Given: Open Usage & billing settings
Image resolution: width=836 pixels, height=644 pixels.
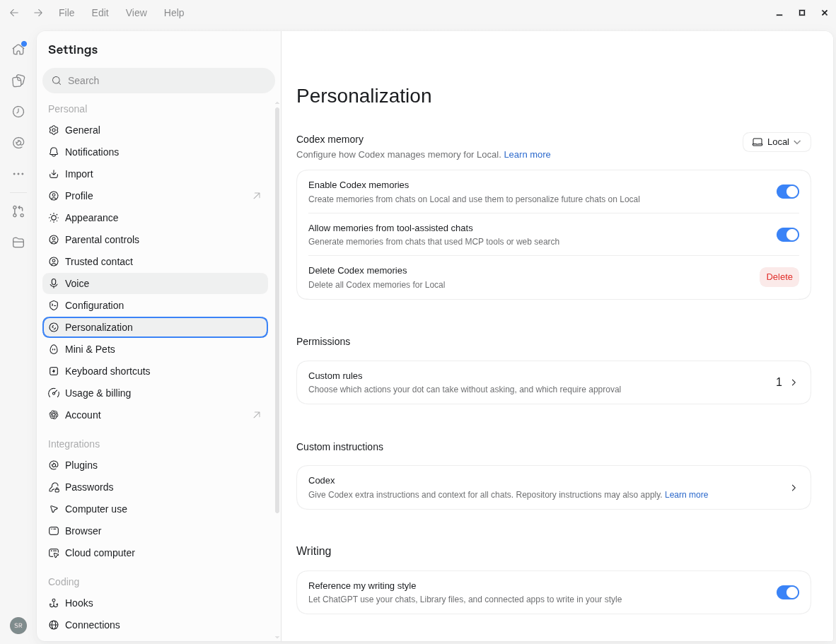Looking at the screenshot, I should [155, 393].
